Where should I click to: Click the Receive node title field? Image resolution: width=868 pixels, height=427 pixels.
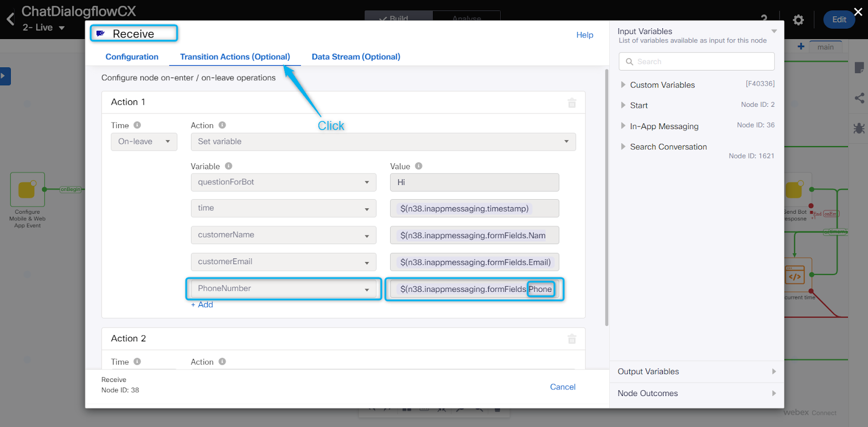[x=133, y=34]
